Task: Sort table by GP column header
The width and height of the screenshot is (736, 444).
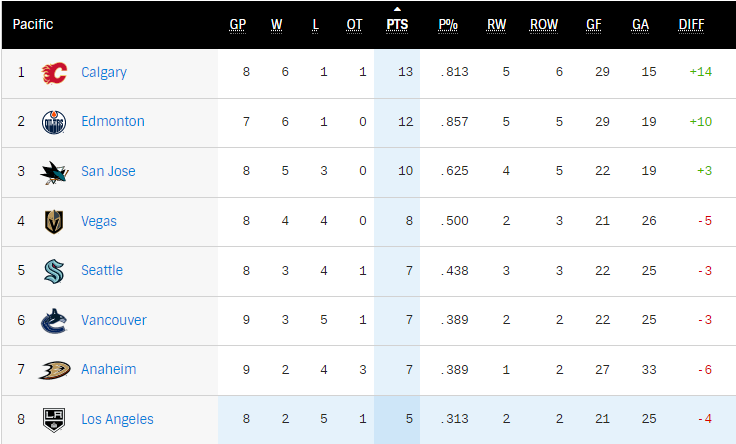Action: point(238,25)
